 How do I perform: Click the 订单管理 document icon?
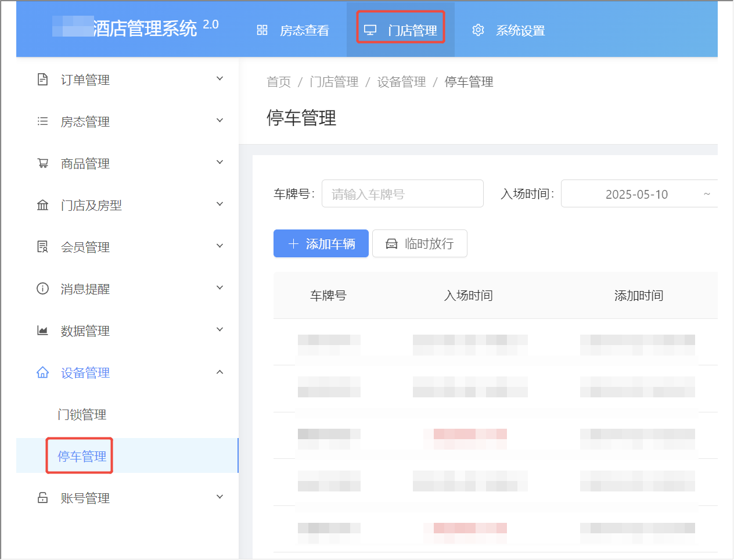42,80
